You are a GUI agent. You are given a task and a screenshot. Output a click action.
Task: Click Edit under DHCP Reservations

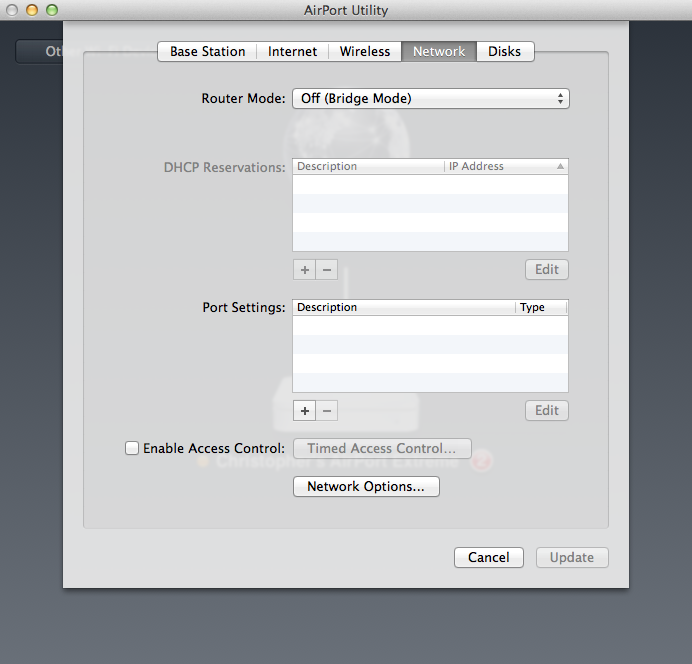[x=547, y=270]
